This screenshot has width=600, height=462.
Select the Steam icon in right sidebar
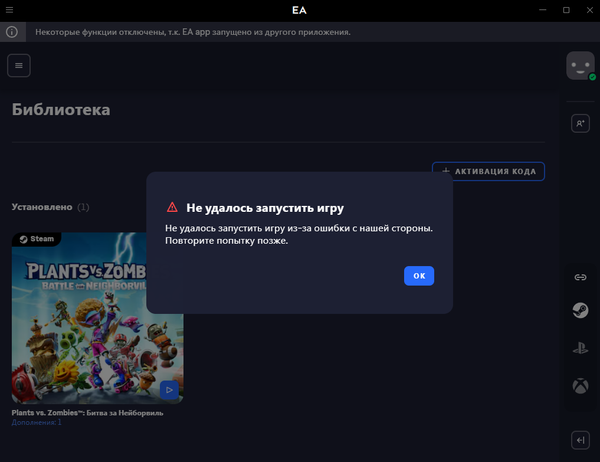tap(579, 311)
